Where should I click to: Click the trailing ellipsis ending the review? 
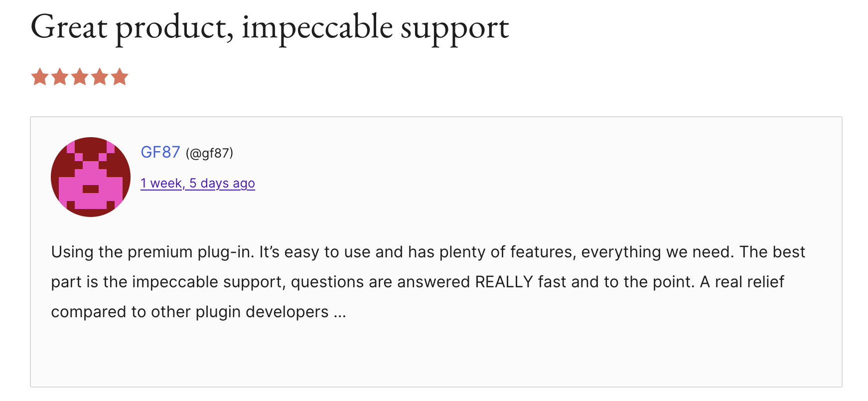coord(340,313)
